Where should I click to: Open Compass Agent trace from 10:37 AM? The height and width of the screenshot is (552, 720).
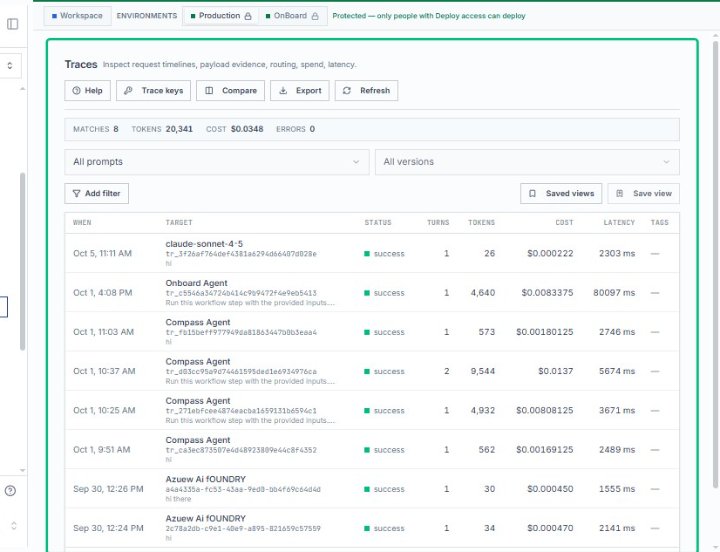coord(372,371)
